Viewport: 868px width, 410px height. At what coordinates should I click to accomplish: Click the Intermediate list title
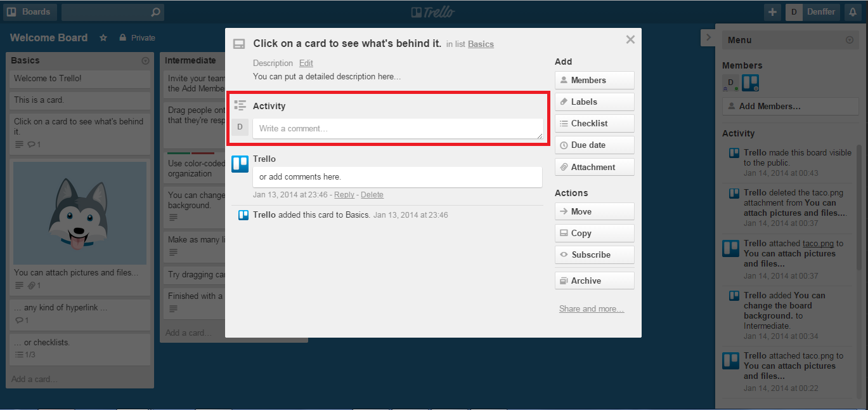pyautogui.click(x=190, y=60)
